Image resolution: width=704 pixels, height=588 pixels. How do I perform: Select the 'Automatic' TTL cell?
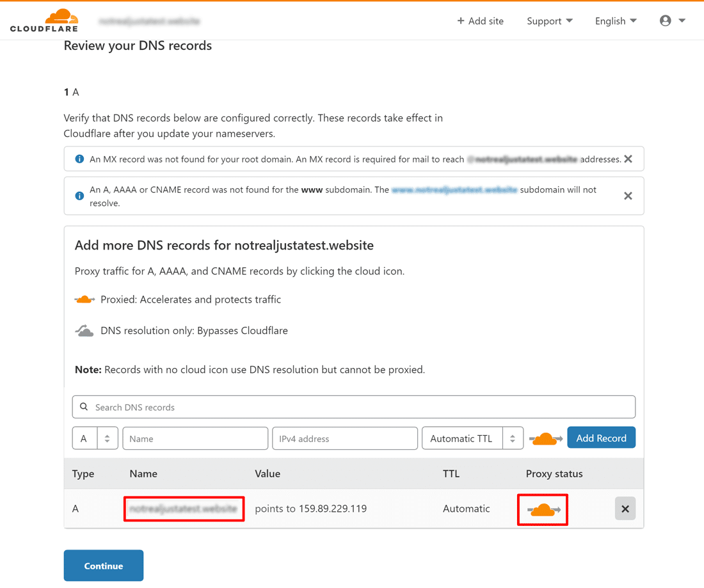point(466,509)
